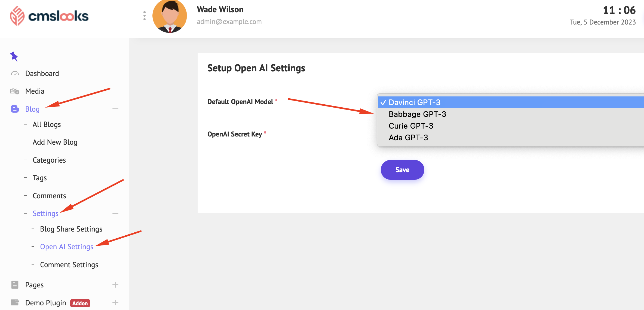Open the three-dot menu beside avatar
Viewport: 644px width, 310px height.
145,16
